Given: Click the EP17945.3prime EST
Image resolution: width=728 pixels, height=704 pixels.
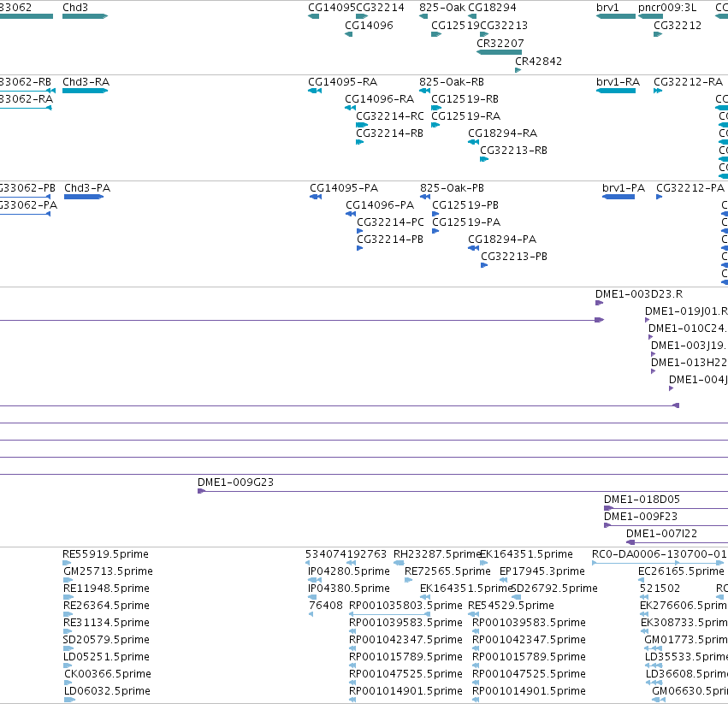Looking at the screenshot, I should (x=503, y=581).
